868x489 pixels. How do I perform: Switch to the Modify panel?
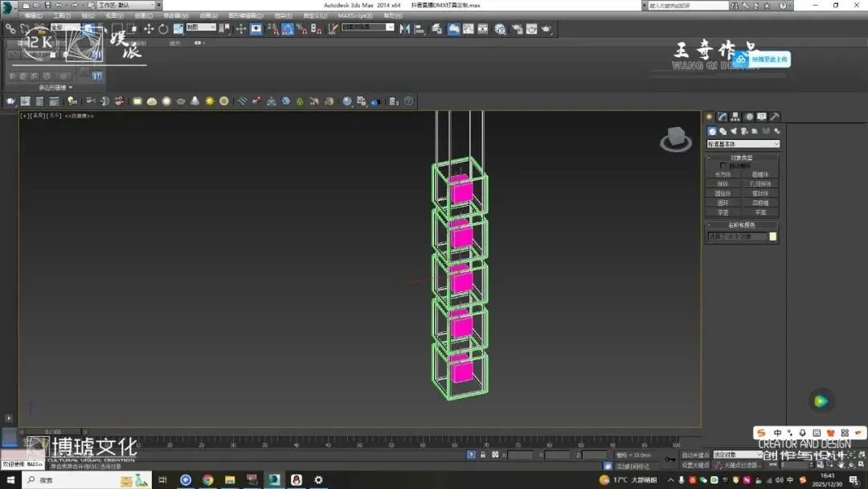pos(722,117)
